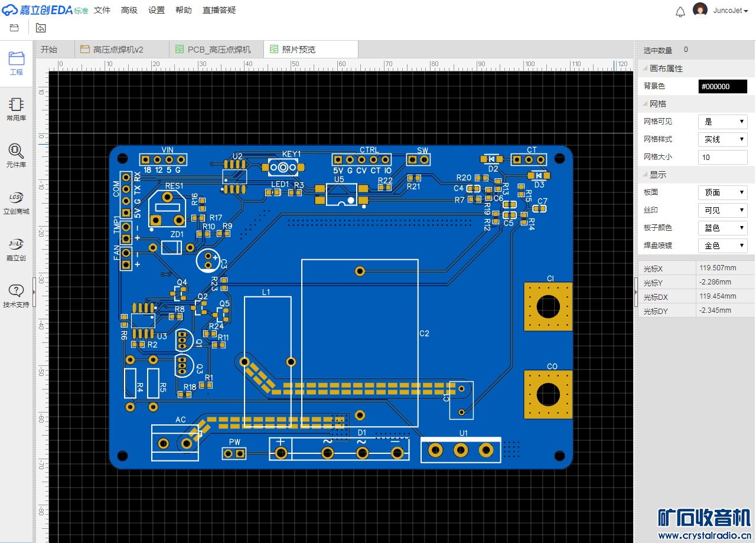Click the notification bell icon
This screenshot has height=543, width=756.
(x=680, y=11)
